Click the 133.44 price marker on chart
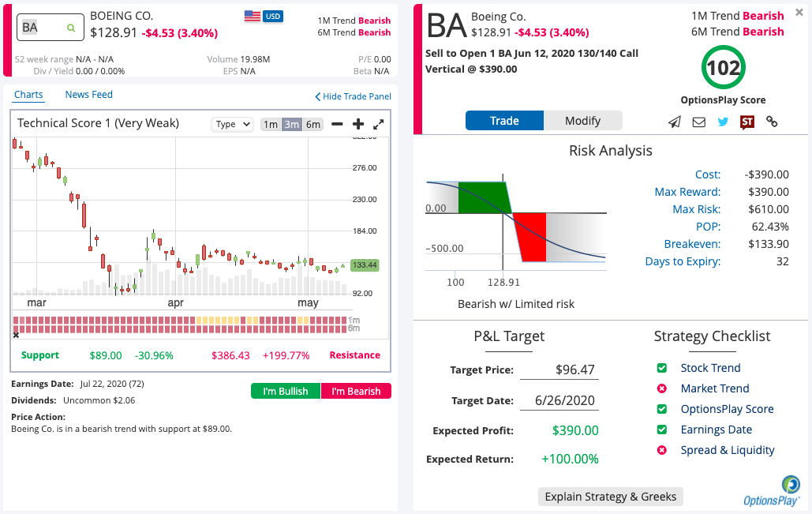Image resolution: width=812 pixels, height=514 pixels. [365, 265]
